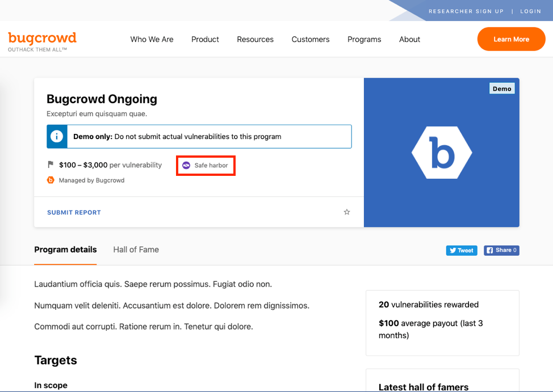The width and height of the screenshot is (553, 392).
Task: Click the 20 vulnerabilities rewarded stat
Action: coord(429,305)
